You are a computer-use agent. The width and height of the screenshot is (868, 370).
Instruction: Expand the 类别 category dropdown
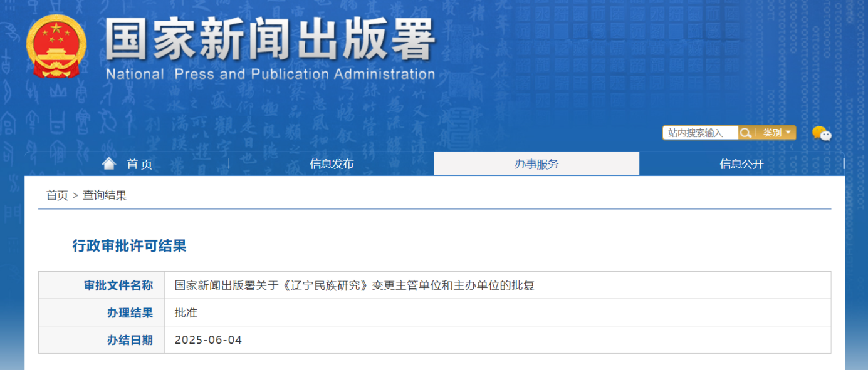(776, 133)
